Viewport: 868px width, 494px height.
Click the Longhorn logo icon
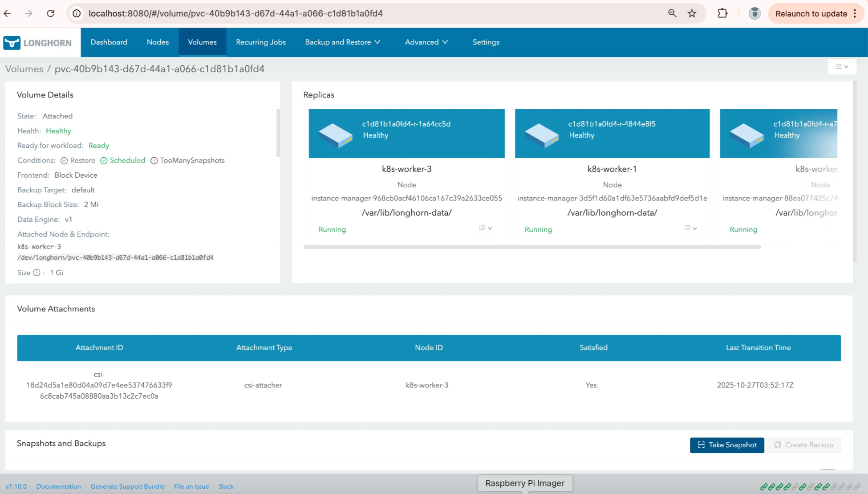12,43
